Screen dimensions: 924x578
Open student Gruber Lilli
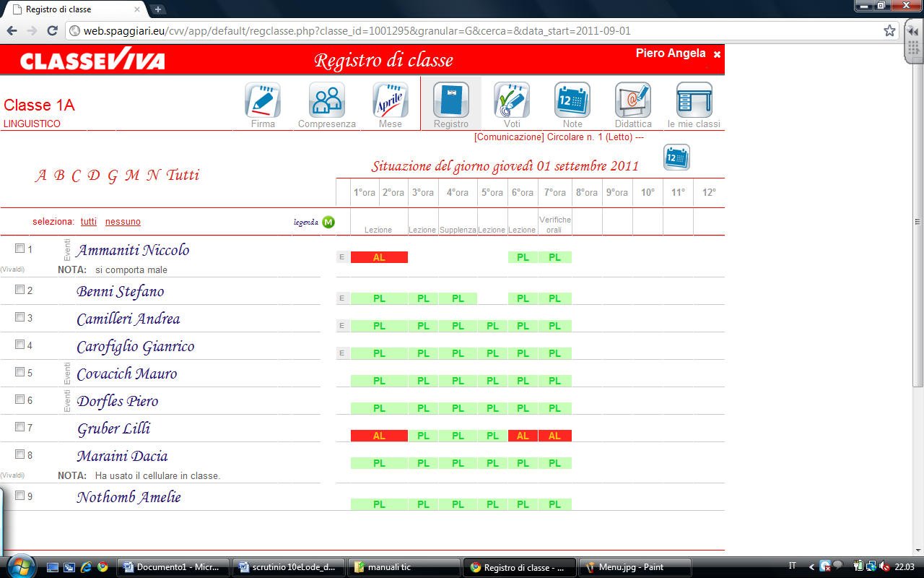[114, 428]
